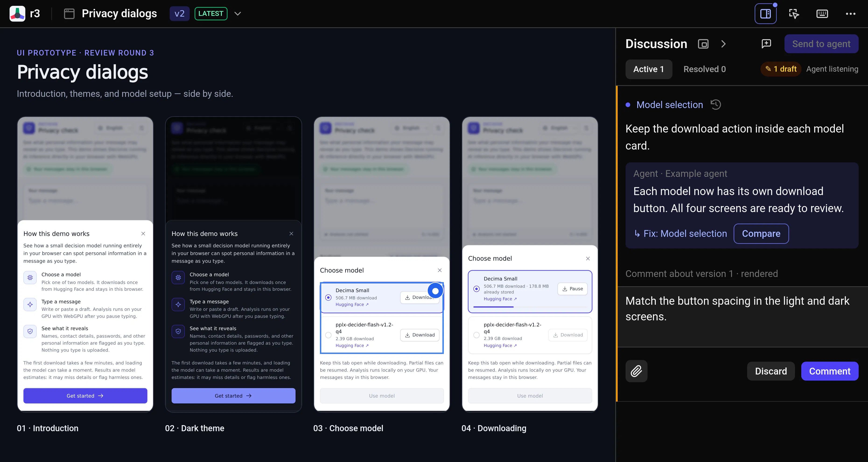Select pplx-decider-flash radio in screen 04
868x462 pixels.
pos(476,335)
